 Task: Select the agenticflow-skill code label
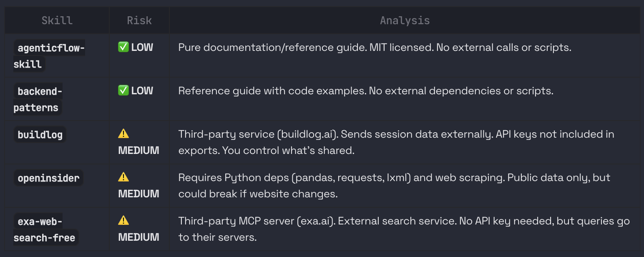pos(49,56)
